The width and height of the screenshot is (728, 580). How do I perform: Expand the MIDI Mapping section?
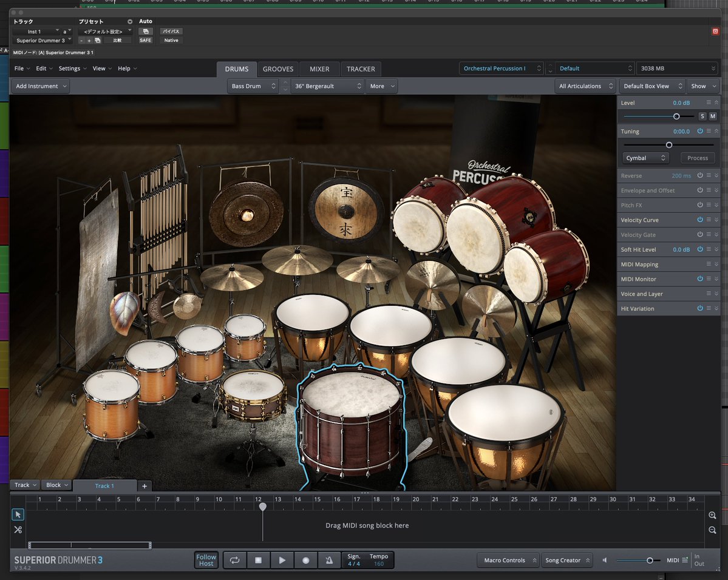coord(716,264)
